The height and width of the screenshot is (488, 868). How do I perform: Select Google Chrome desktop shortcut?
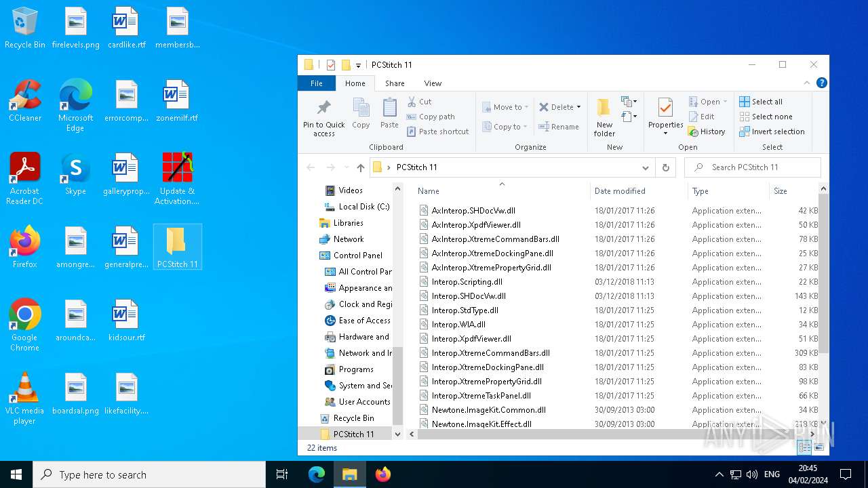[25, 325]
